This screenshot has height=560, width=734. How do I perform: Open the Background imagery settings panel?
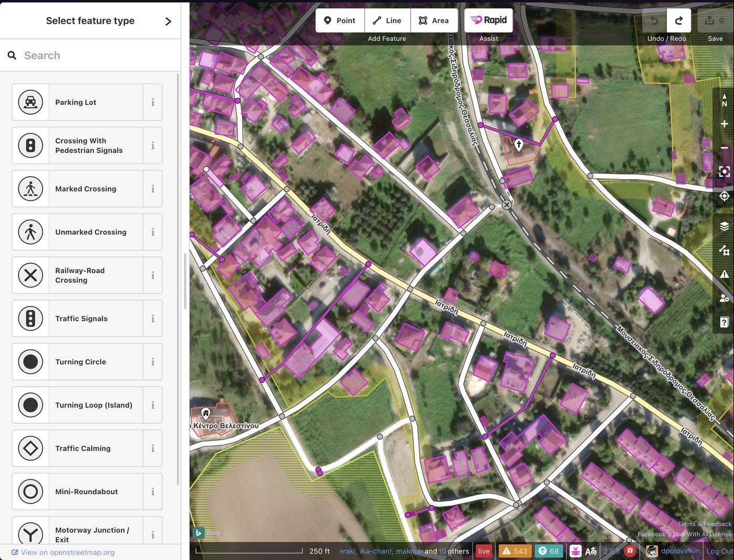pyautogui.click(x=724, y=226)
